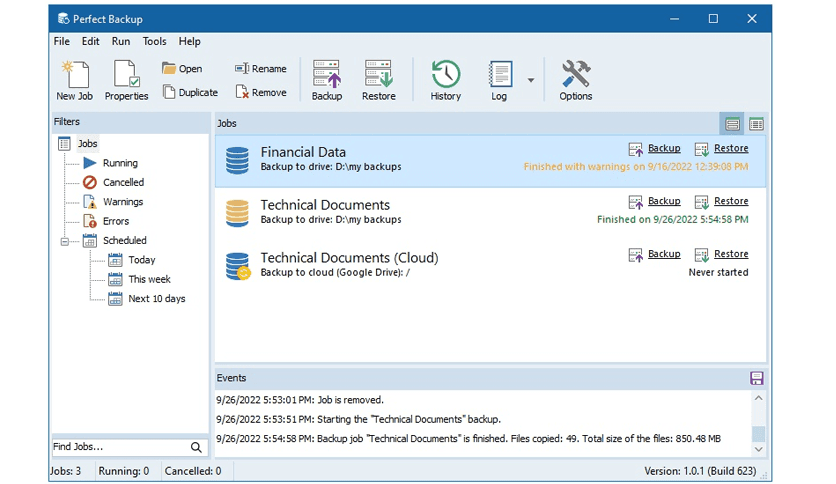Click the 'Never started' status text
The image size is (836, 484).
coord(718,272)
